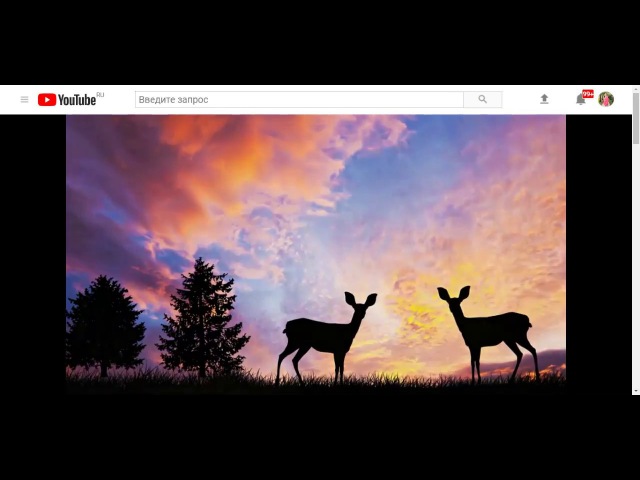
Task: Click the deer sunset video frame
Action: click(316, 254)
